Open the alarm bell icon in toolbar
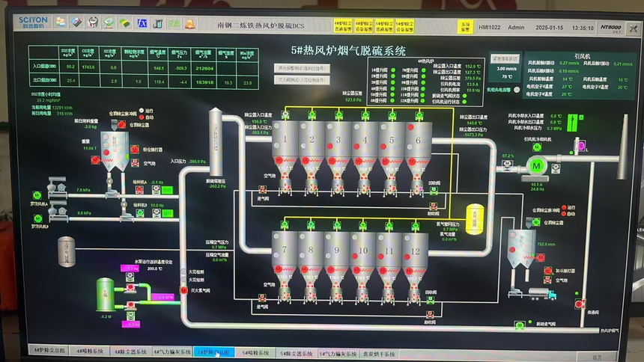The image size is (644, 362). [189, 24]
